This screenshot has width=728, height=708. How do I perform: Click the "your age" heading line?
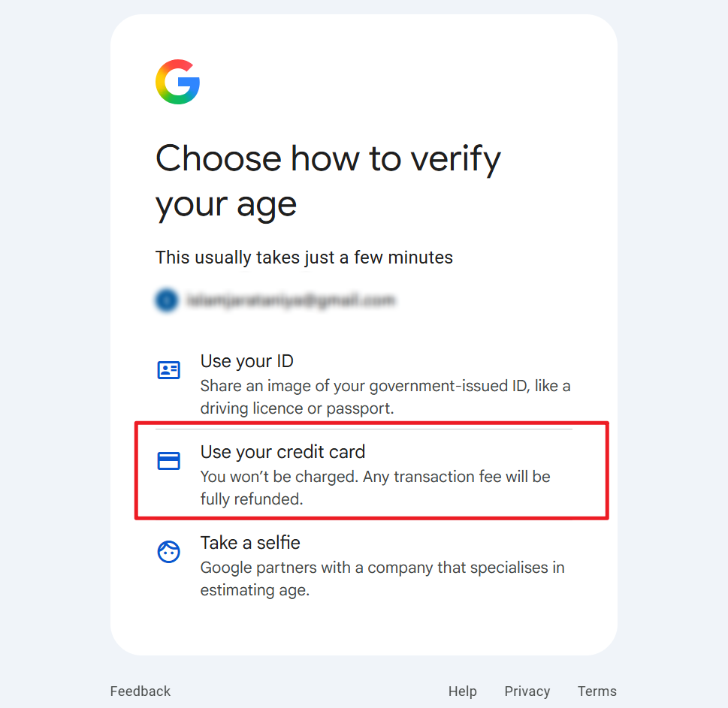[226, 204]
